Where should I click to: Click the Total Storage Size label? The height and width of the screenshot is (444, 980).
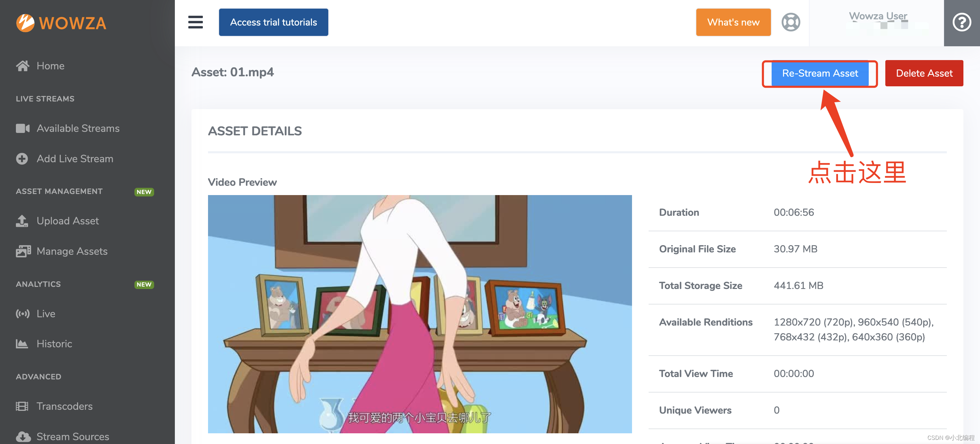[x=700, y=286]
